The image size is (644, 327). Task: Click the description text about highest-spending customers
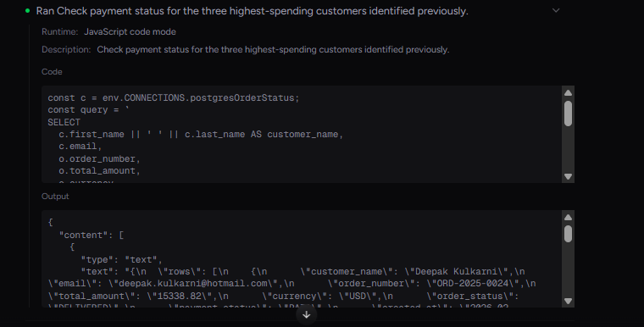[x=273, y=50]
